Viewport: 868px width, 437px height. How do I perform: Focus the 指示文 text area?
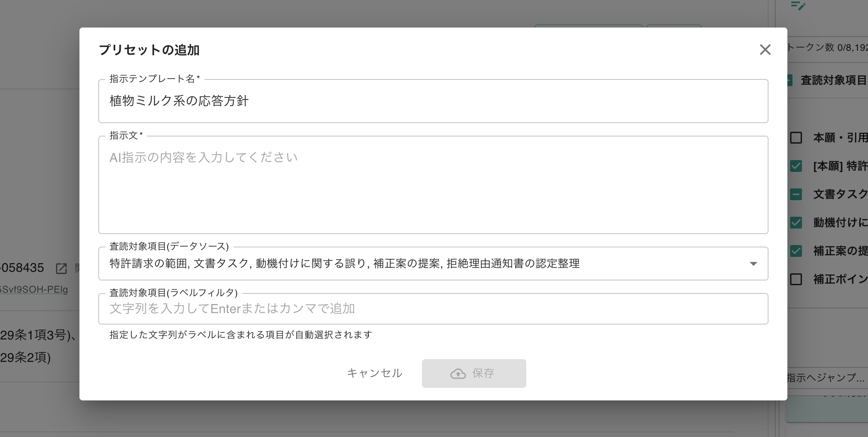433,185
